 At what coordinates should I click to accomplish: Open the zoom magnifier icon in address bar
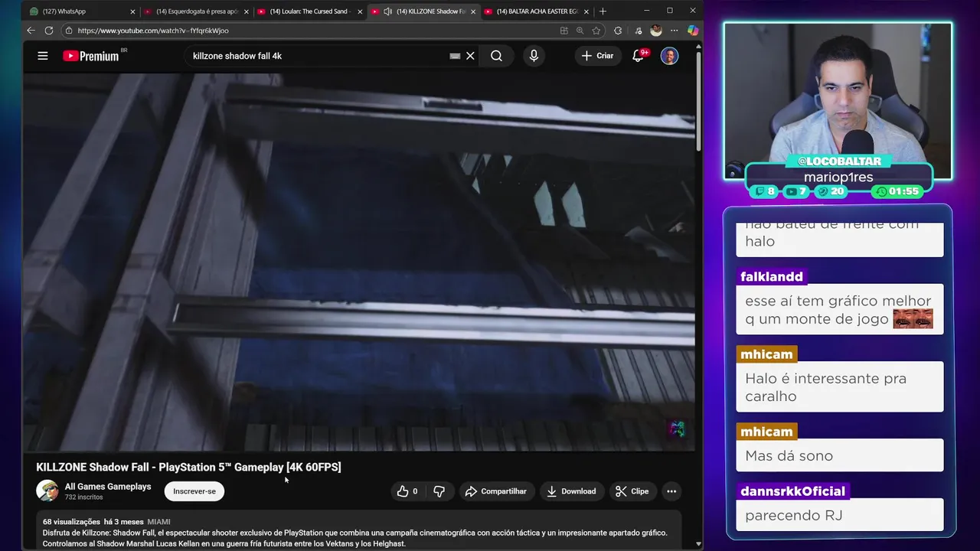click(x=580, y=31)
